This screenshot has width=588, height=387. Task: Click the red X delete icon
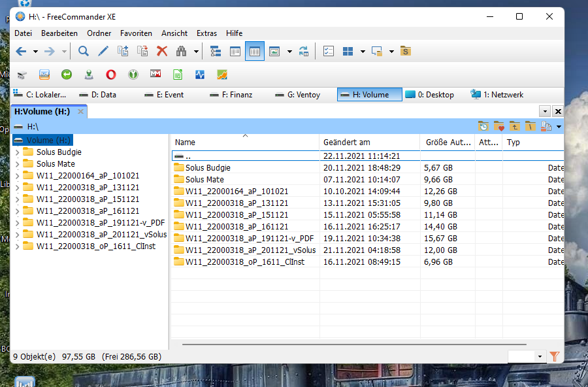tap(162, 51)
